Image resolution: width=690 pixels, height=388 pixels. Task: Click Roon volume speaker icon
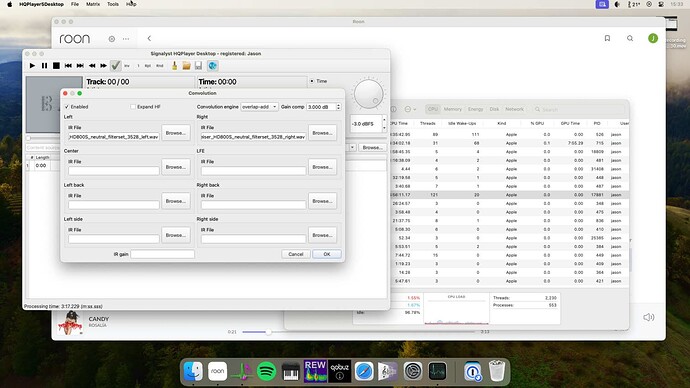649,317
